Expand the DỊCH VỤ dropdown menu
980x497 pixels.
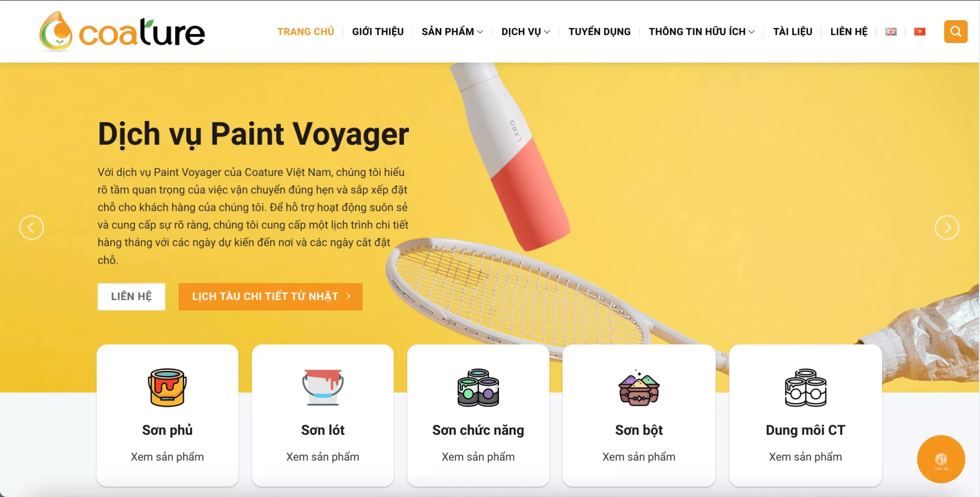[526, 32]
